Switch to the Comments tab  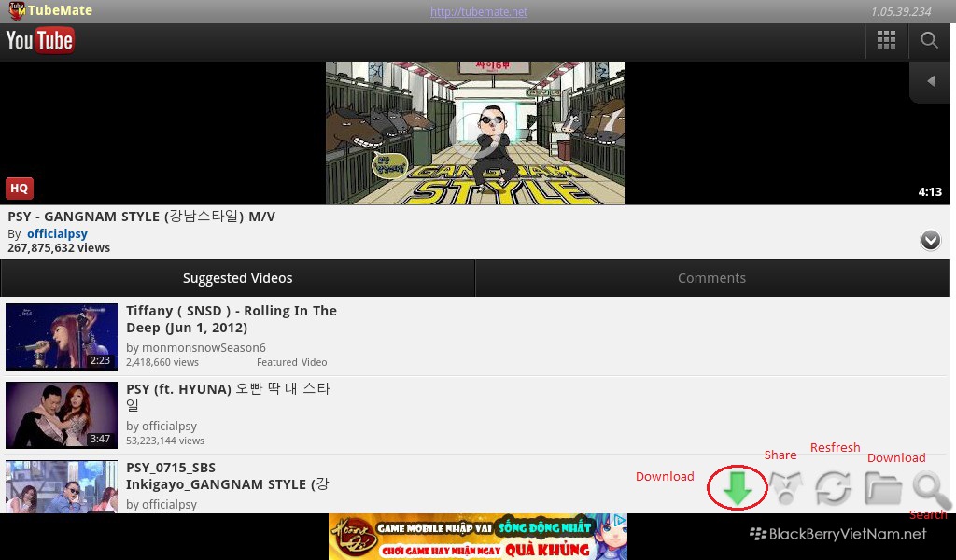click(x=711, y=278)
